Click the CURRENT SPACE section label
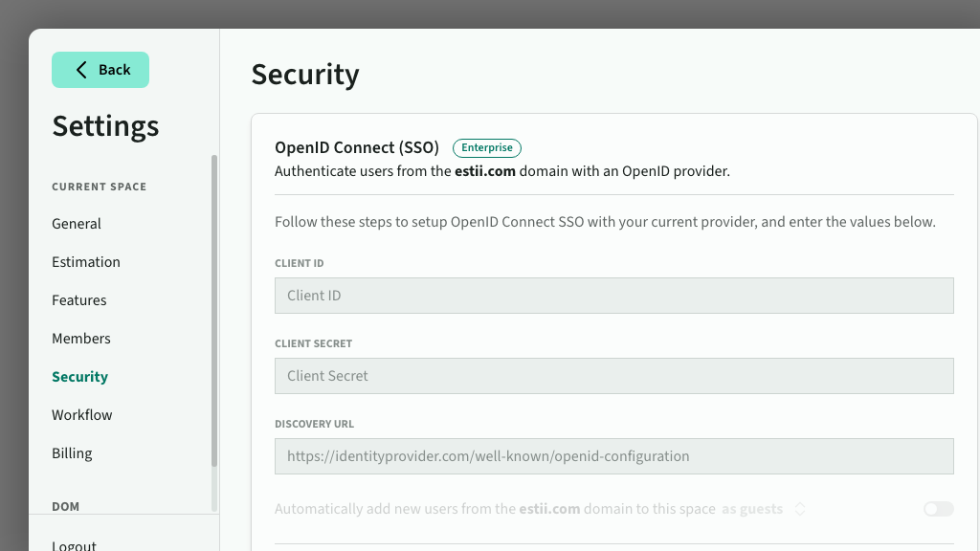980x551 pixels. (100, 187)
